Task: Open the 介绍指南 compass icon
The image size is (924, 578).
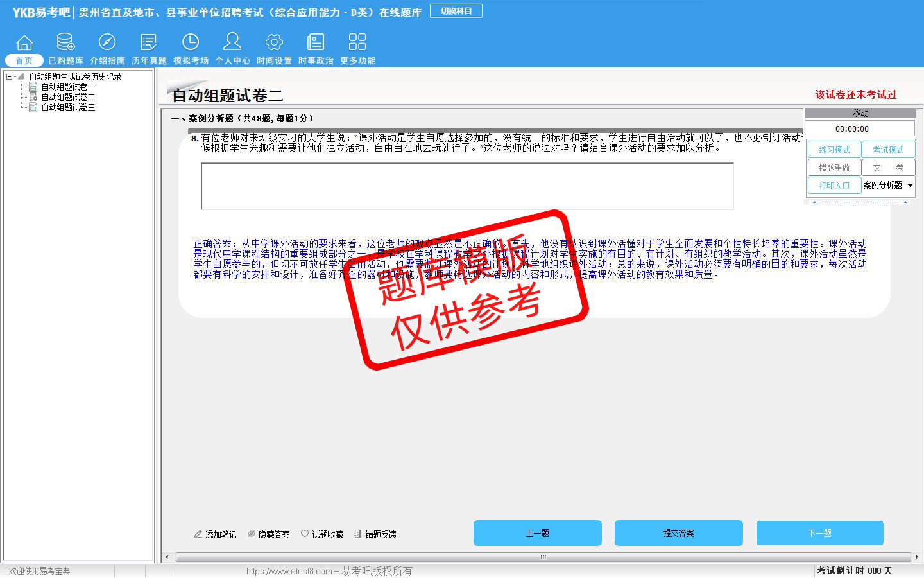Action: [x=107, y=43]
